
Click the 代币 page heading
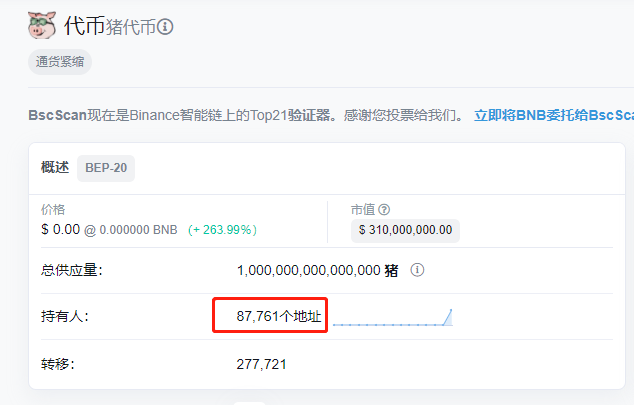click(85, 26)
